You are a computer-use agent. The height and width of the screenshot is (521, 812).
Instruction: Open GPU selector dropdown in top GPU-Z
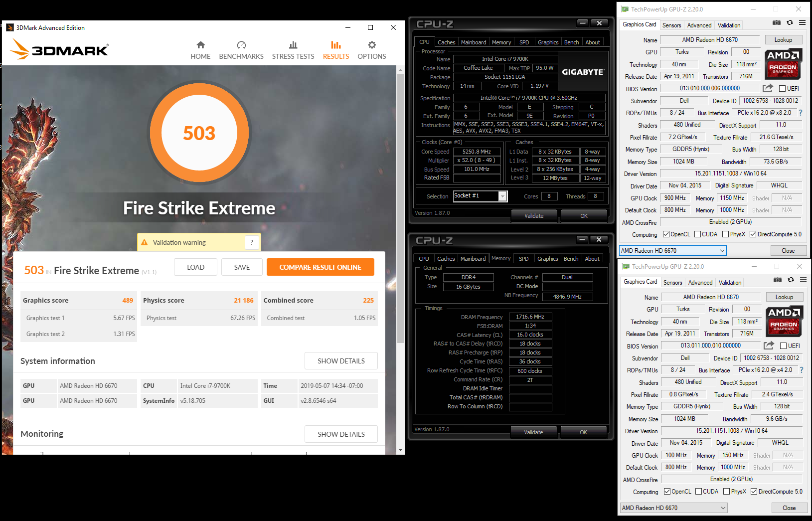672,251
